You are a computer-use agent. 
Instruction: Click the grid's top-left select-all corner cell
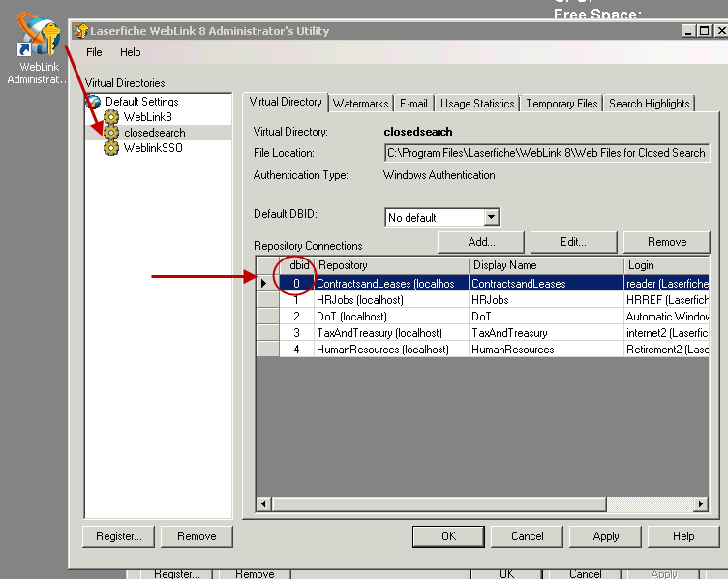pyautogui.click(x=268, y=265)
